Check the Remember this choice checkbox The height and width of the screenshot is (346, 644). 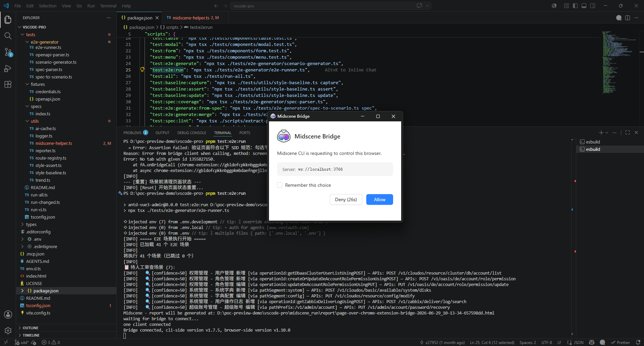pyautogui.click(x=280, y=185)
